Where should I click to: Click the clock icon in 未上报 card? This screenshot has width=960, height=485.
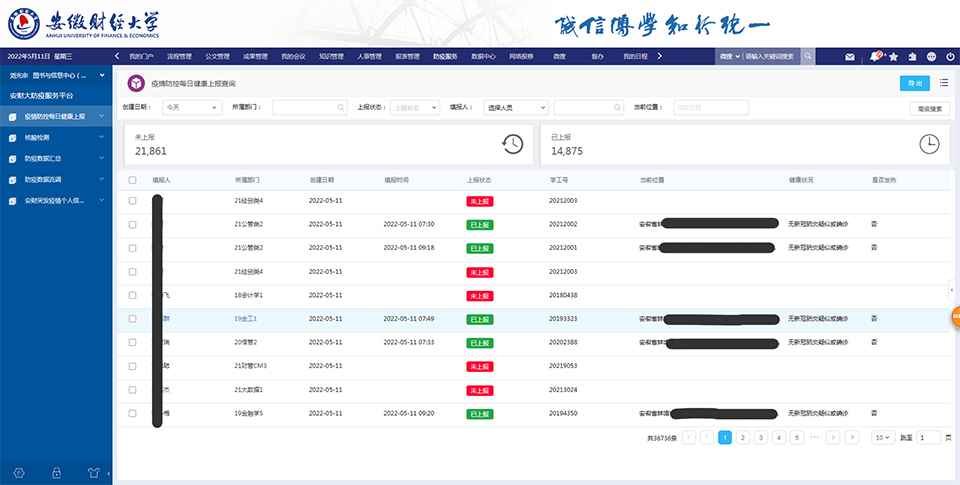(x=512, y=144)
